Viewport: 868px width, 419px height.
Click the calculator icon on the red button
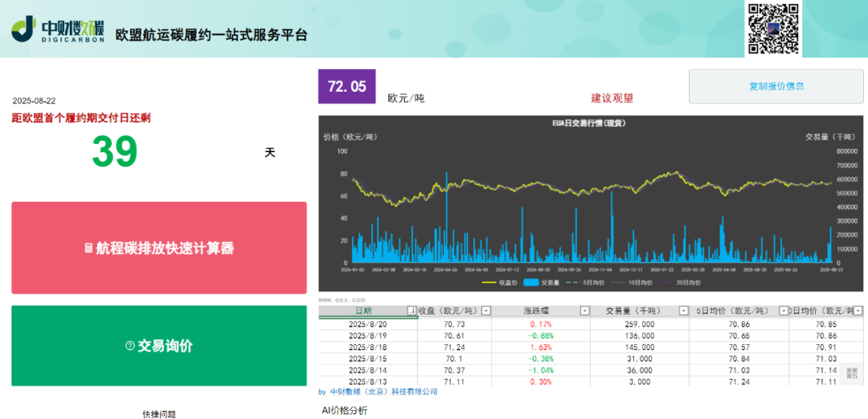(x=88, y=249)
